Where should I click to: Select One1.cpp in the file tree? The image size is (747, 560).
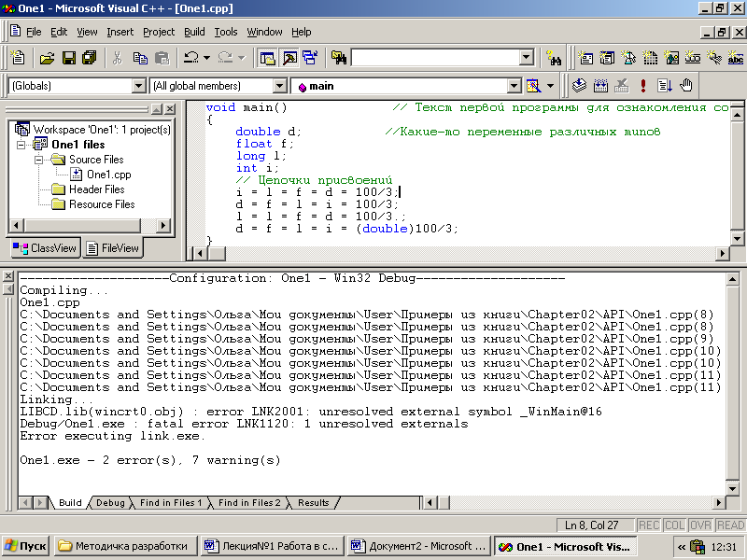(108, 175)
